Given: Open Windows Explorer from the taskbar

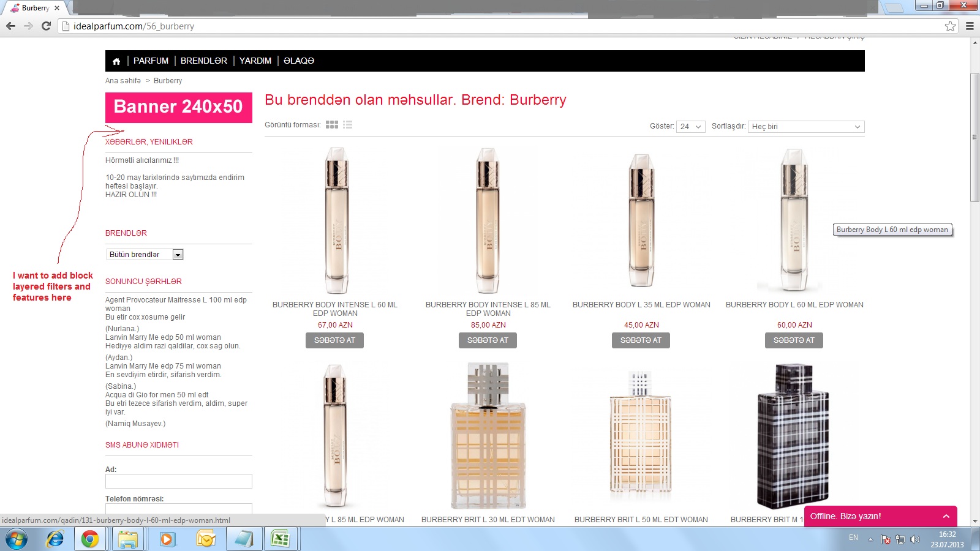Looking at the screenshot, I should click(128, 539).
